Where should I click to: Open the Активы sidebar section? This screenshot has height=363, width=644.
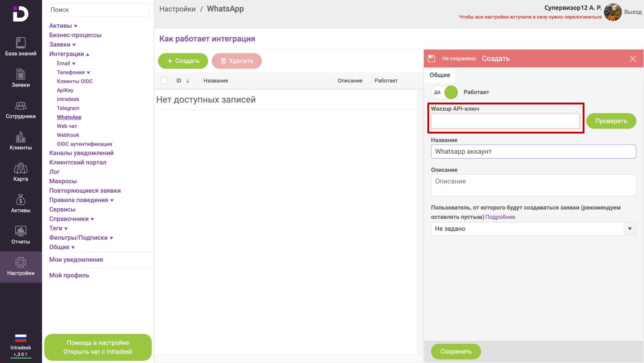[21, 204]
